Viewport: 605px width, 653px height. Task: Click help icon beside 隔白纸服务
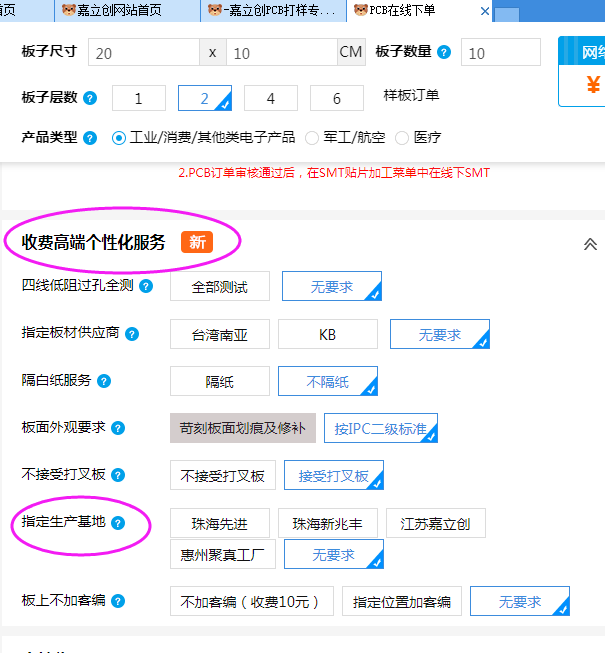point(104,381)
